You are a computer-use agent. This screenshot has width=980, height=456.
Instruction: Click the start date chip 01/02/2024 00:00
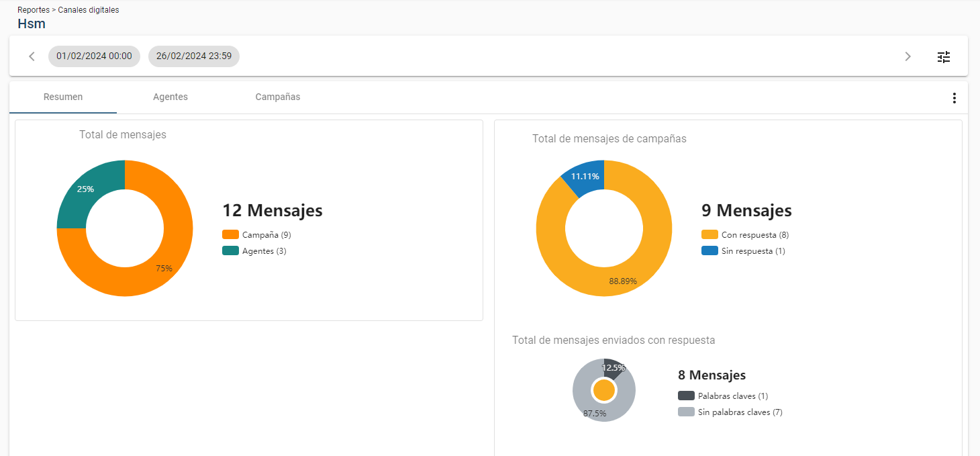pyautogui.click(x=94, y=56)
